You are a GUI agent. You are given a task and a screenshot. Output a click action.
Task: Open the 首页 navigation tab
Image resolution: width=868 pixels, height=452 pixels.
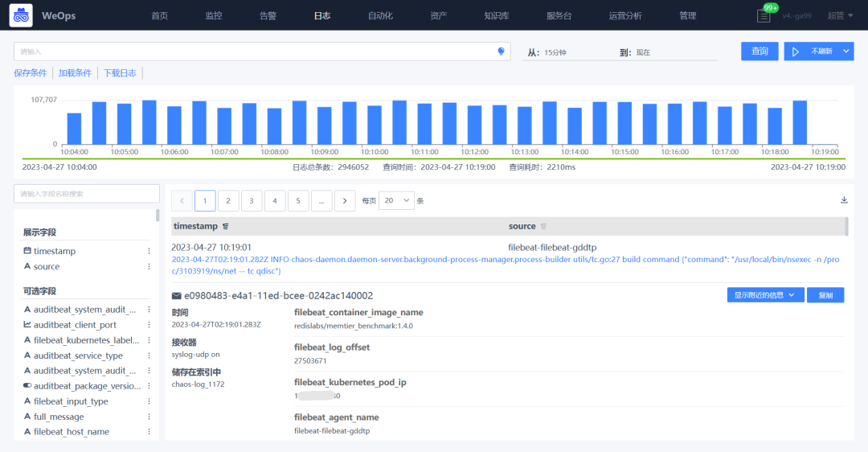pos(159,15)
